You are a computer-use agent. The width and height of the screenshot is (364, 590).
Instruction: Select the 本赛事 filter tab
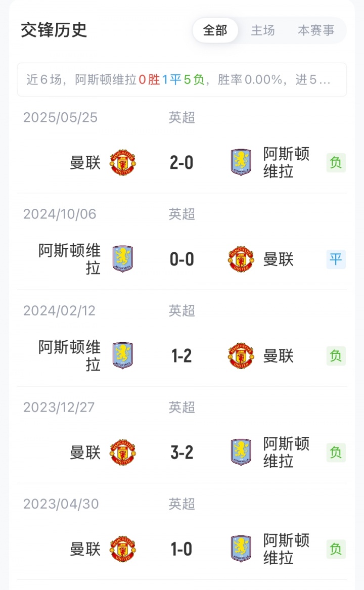[316, 30]
